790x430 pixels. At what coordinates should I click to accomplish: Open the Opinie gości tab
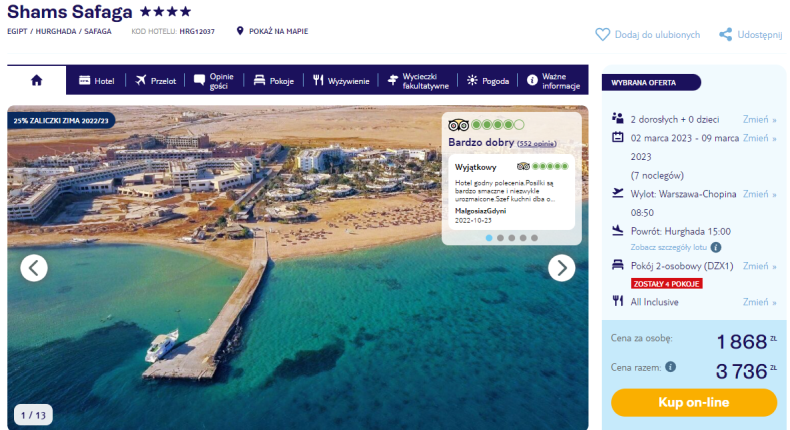(x=214, y=81)
